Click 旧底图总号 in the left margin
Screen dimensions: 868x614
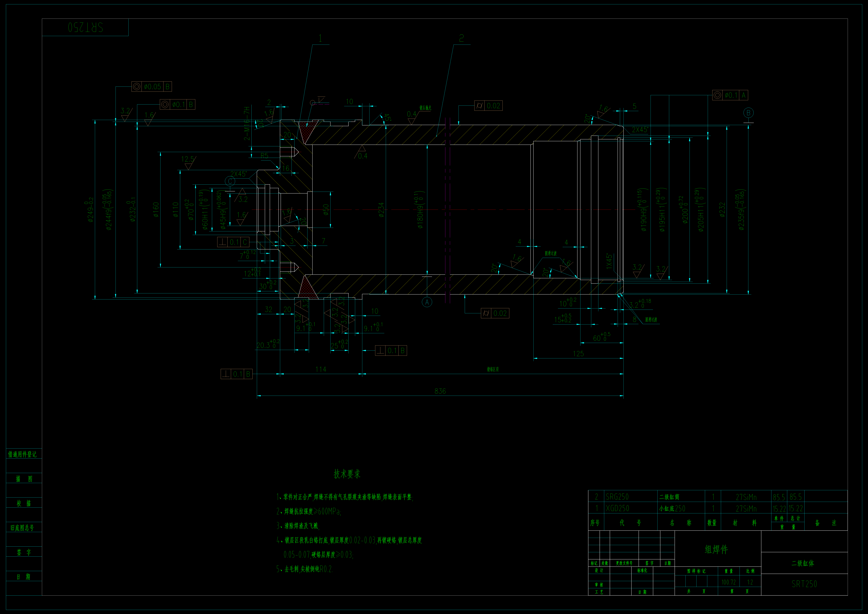click(22, 528)
